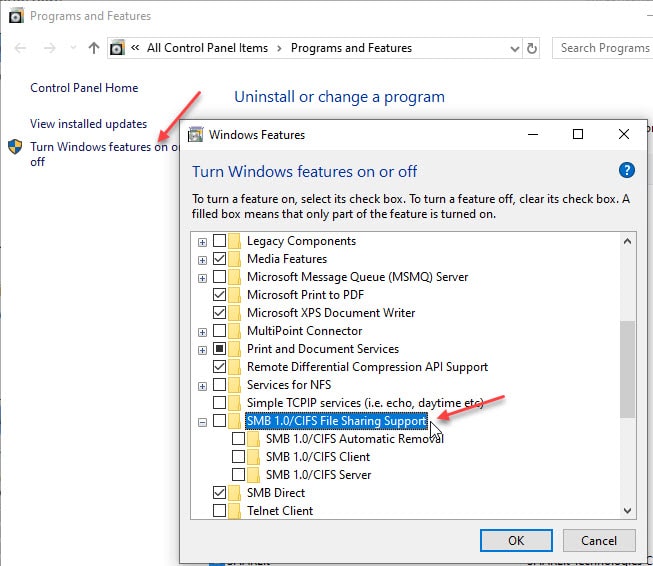
Task: Click folder icon of Microsoft XPS Document Writer
Action: 234,313
